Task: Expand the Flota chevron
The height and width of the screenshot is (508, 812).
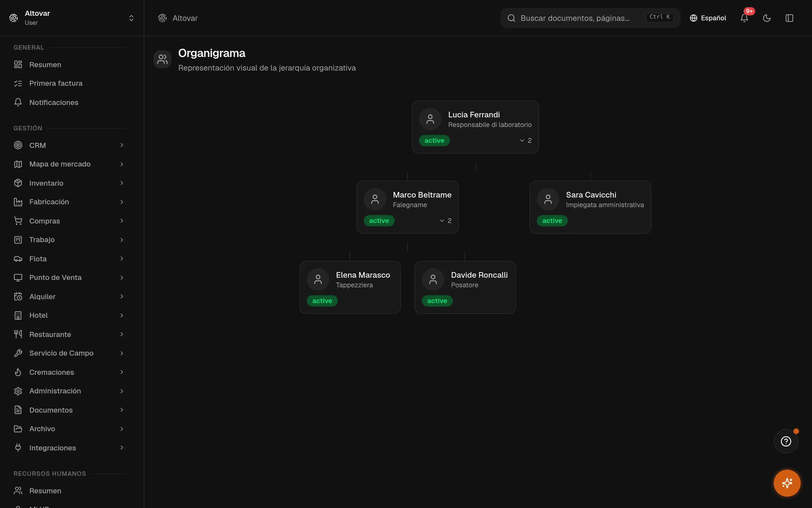Action: pos(122,259)
